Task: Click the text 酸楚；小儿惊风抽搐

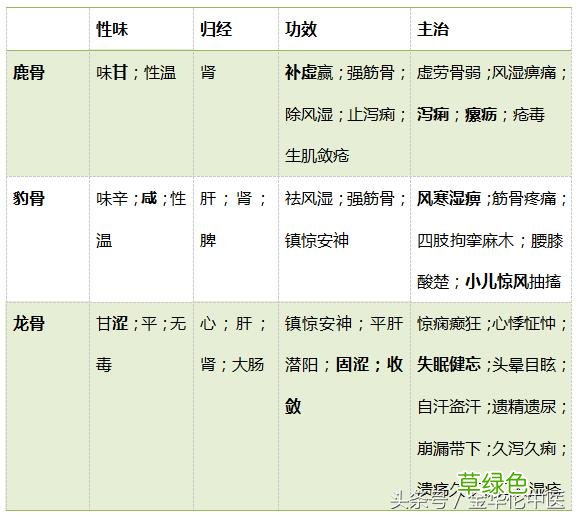Action: pyautogui.click(x=489, y=281)
